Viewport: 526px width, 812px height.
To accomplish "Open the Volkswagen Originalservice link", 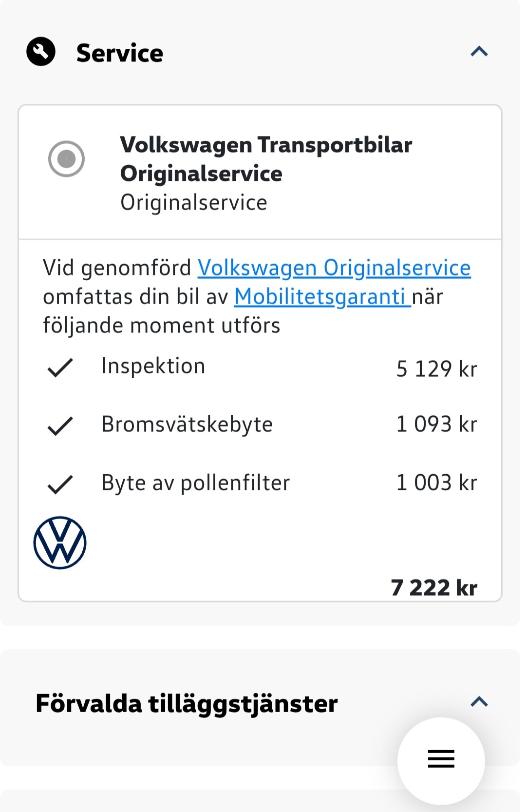I will [334, 268].
